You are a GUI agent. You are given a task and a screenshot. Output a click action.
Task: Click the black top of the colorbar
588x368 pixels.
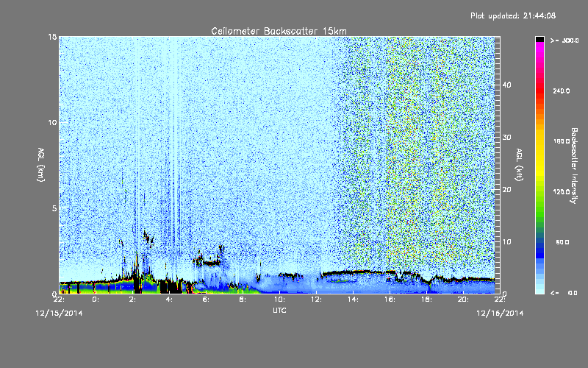(539, 39)
